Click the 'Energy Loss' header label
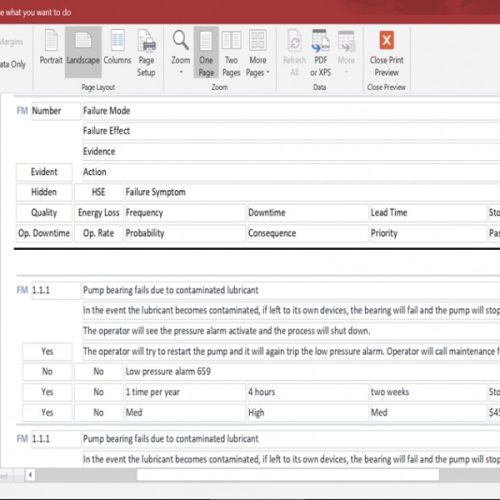Image resolution: width=500 pixels, height=500 pixels. 99,213
